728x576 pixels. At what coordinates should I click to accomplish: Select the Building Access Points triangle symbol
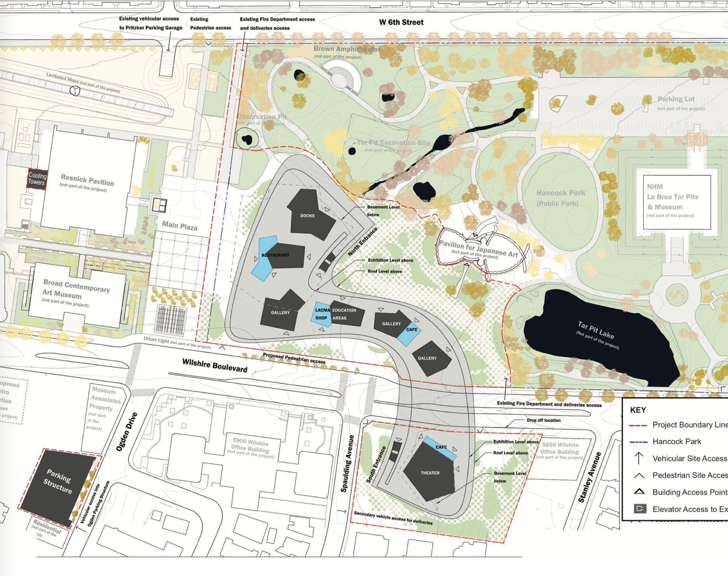click(639, 492)
